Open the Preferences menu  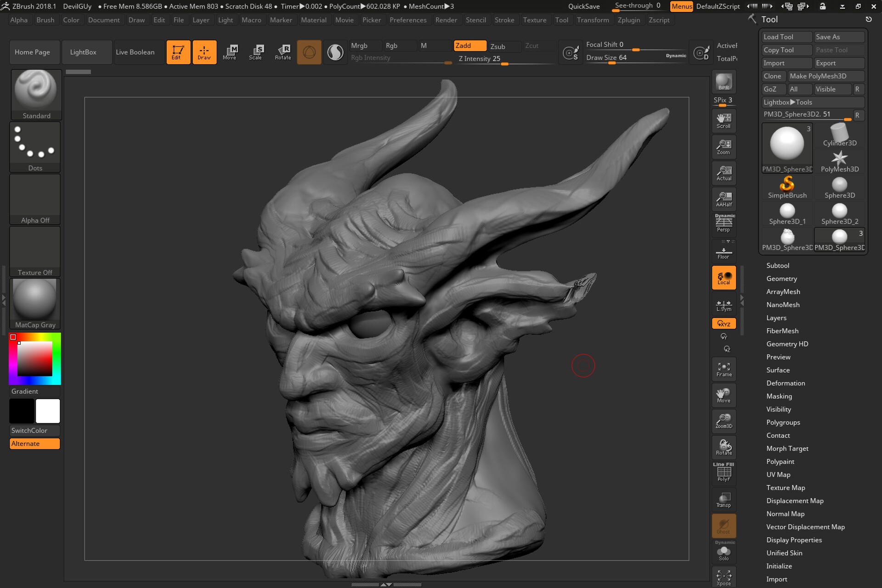click(408, 20)
